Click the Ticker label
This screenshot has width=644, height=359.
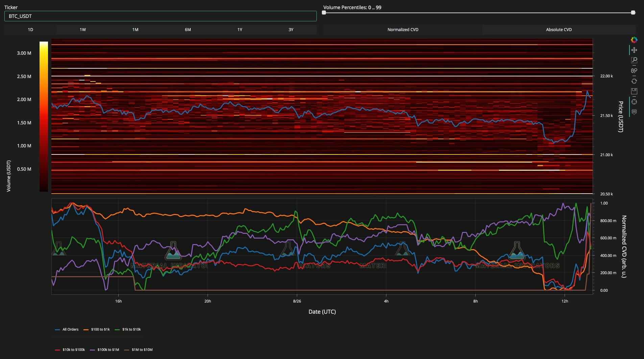pos(11,7)
